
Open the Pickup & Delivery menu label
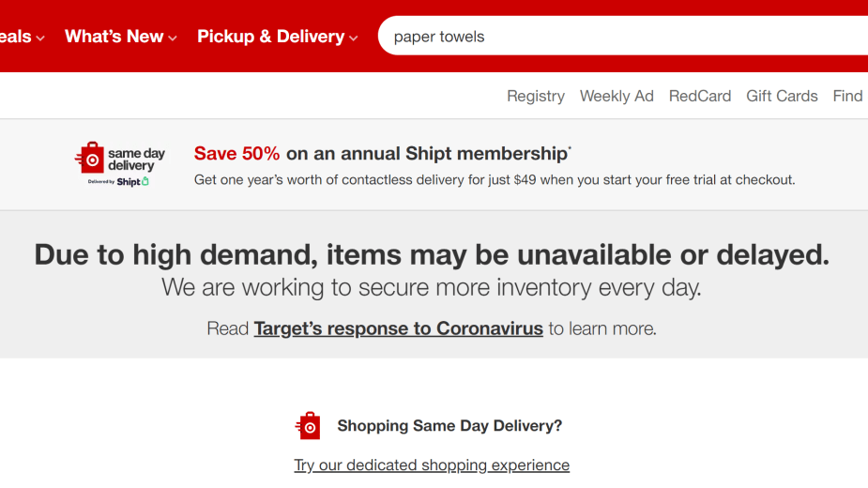coord(270,37)
